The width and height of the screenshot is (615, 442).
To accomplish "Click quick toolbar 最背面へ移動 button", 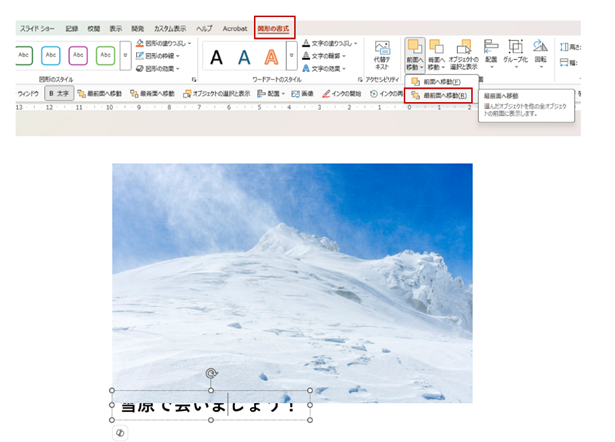I will point(153,94).
